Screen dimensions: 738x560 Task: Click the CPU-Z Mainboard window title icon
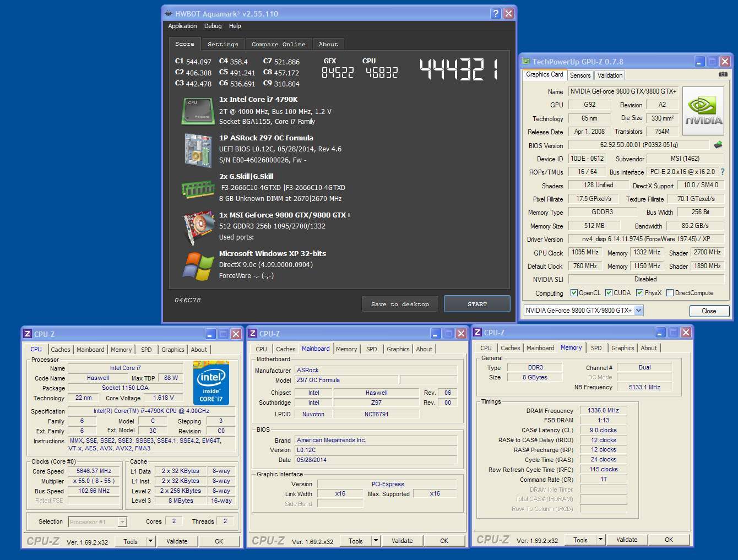253,334
